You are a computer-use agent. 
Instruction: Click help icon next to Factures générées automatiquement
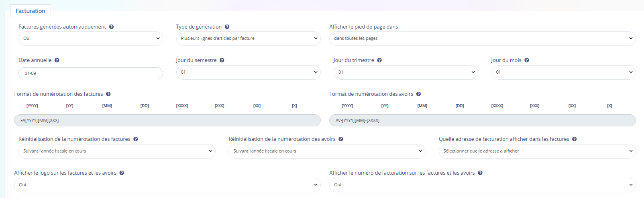click(111, 27)
